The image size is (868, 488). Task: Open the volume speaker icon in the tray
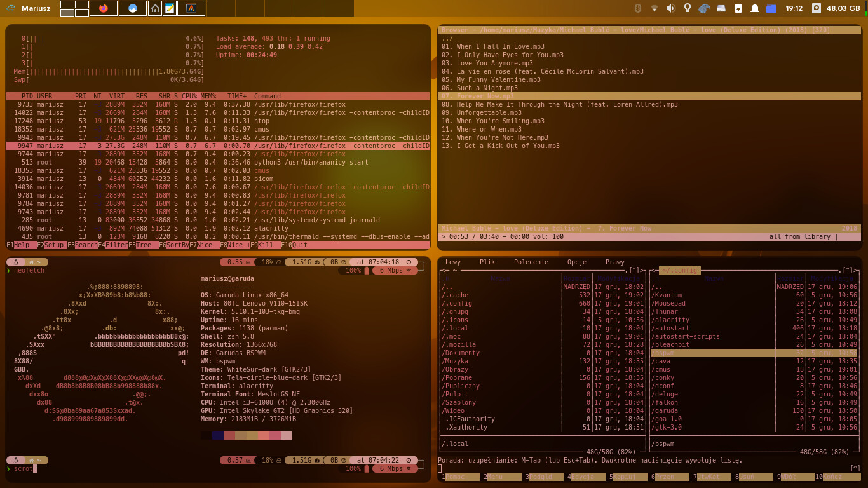pyautogui.click(x=671, y=8)
